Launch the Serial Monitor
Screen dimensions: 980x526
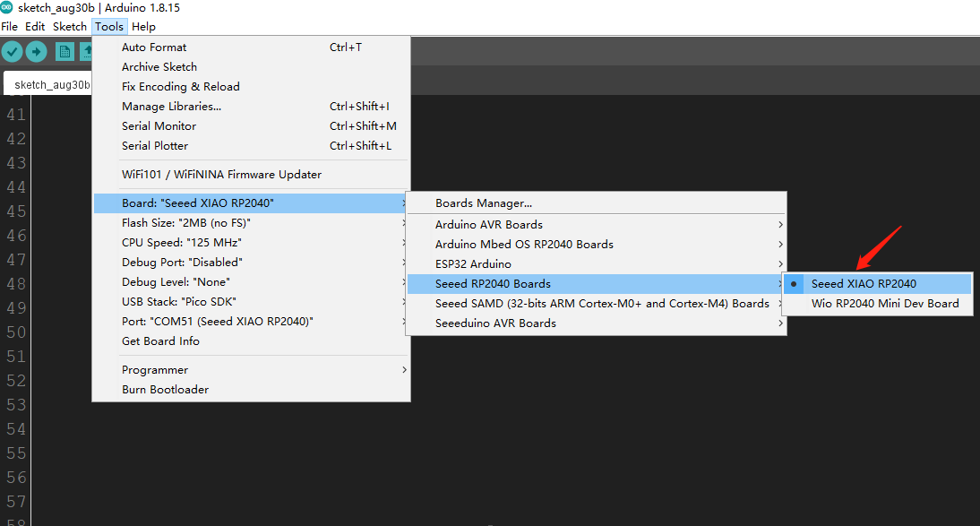pos(251,125)
